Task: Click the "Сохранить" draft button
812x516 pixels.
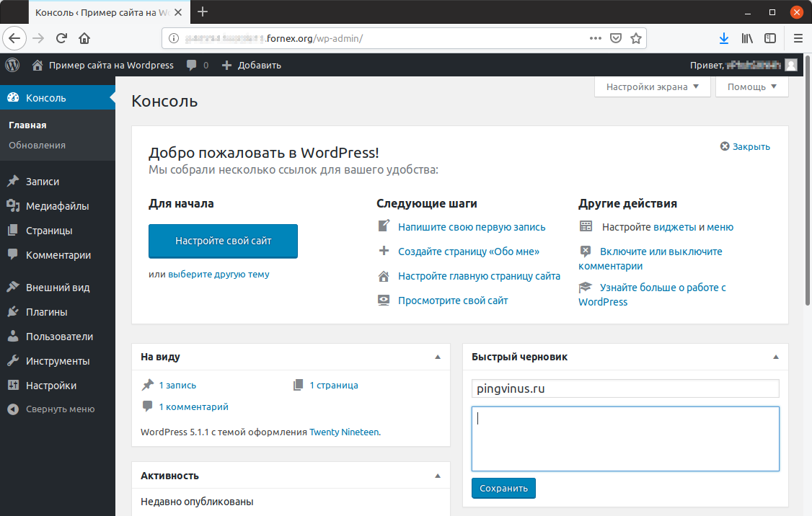Action: [x=503, y=488]
